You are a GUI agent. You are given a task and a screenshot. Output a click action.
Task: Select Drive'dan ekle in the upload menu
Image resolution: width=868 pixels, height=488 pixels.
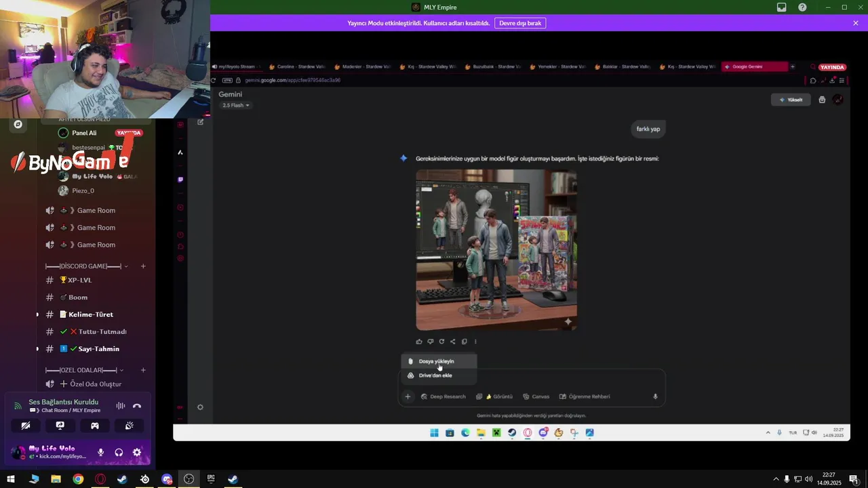click(x=439, y=375)
